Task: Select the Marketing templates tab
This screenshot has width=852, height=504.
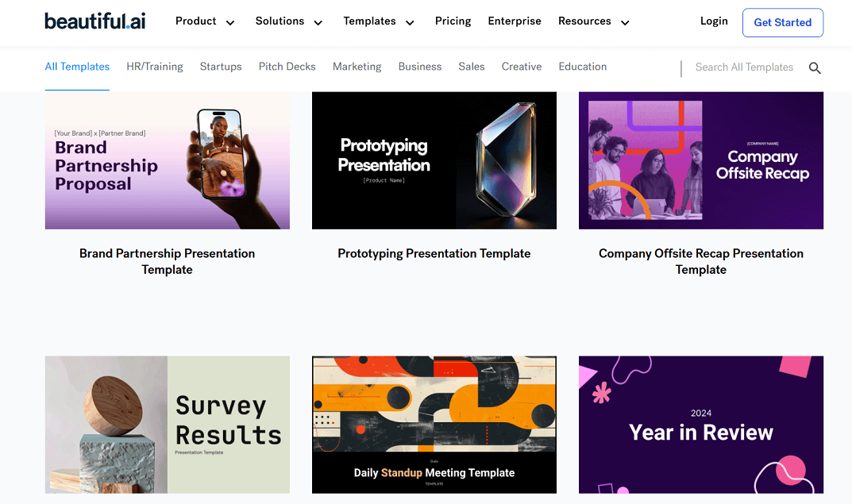Action: [357, 67]
